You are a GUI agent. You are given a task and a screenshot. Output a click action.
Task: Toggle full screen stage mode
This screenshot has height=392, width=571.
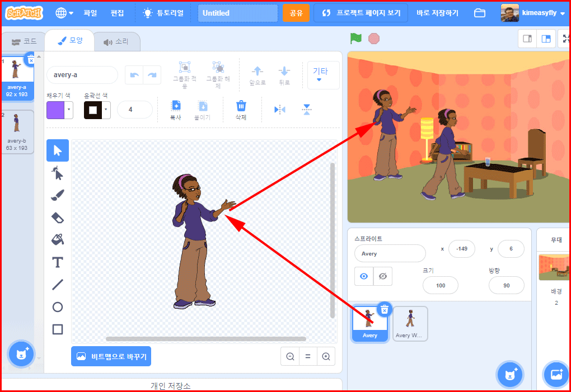click(x=565, y=39)
